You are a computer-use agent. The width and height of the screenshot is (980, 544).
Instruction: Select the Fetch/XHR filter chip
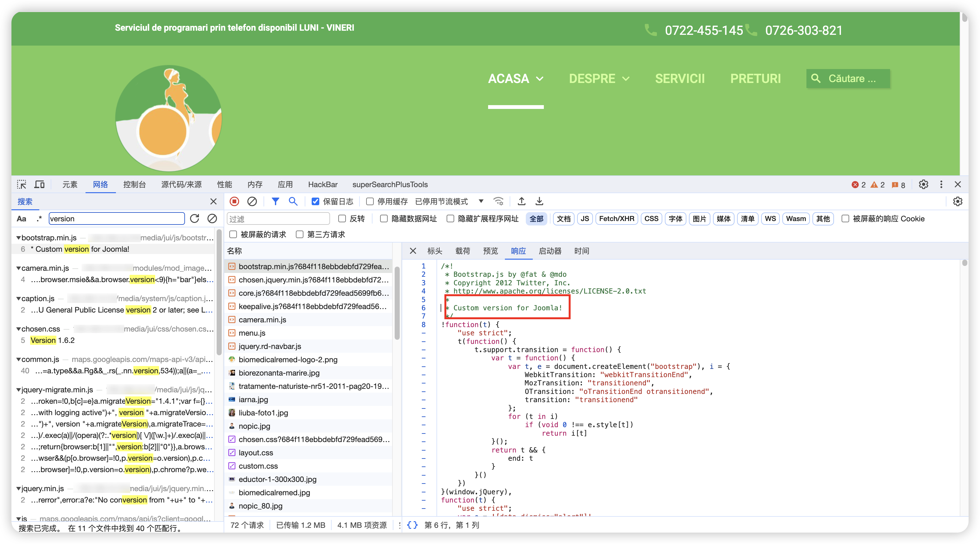[617, 219]
